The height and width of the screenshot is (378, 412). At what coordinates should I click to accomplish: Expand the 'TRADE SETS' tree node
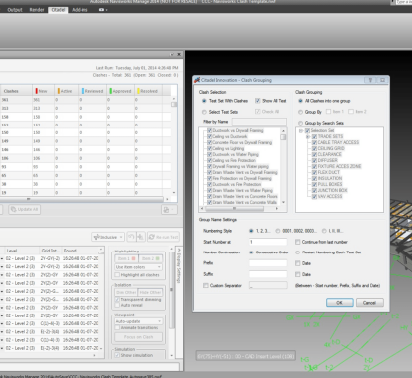click(x=308, y=136)
